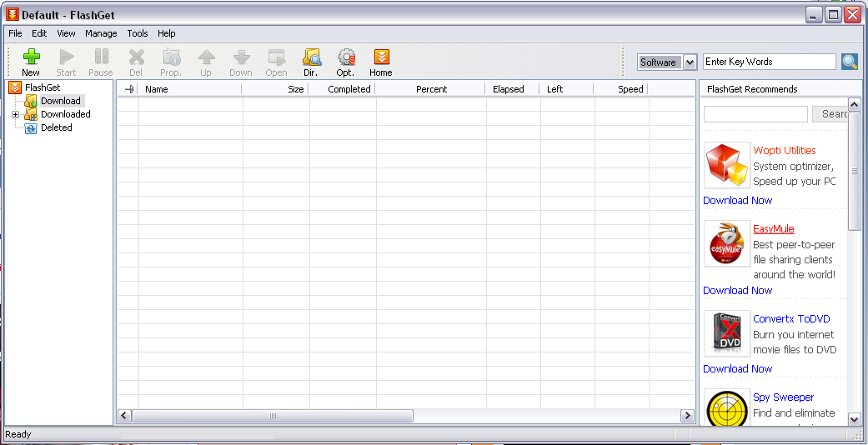The image size is (868, 445).
Task: Click the Home toolbar icon
Action: click(381, 62)
